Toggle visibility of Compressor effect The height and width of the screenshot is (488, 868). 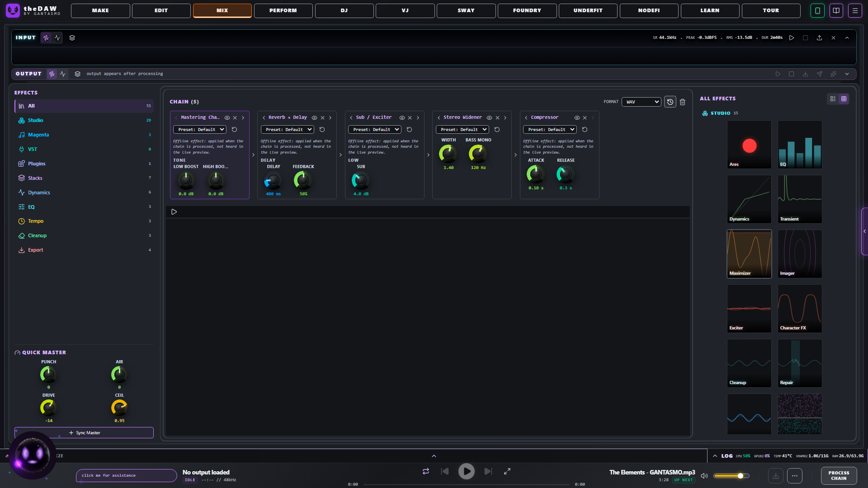[x=577, y=118]
